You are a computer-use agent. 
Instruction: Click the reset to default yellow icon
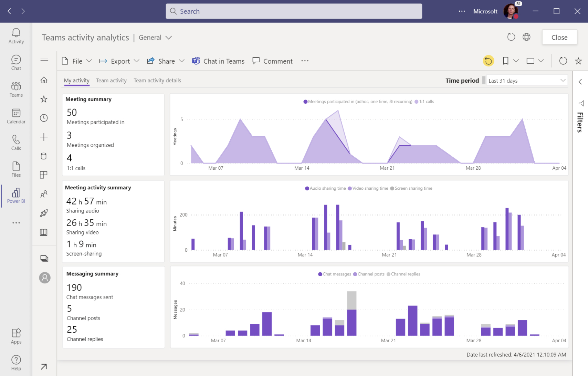click(x=488, y=61)
